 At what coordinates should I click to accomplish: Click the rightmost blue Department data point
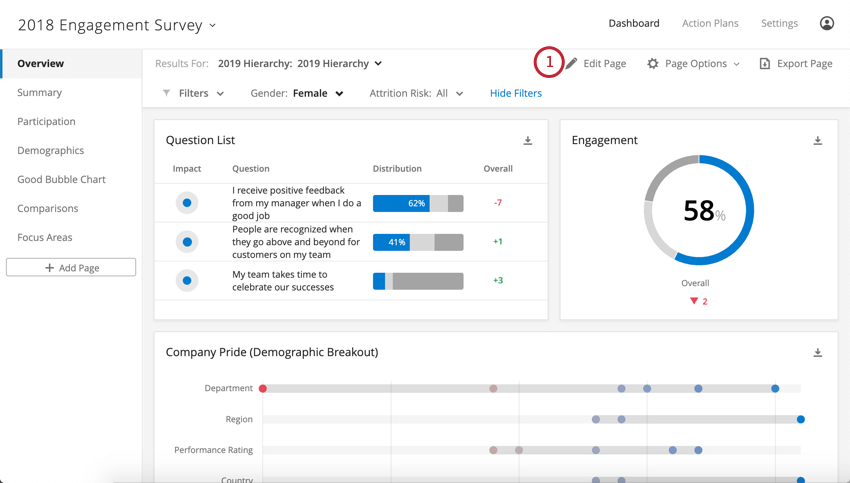(775, 389)
